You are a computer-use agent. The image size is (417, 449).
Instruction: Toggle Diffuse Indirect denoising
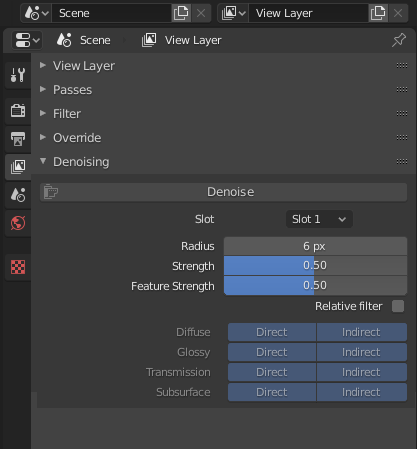362,332
